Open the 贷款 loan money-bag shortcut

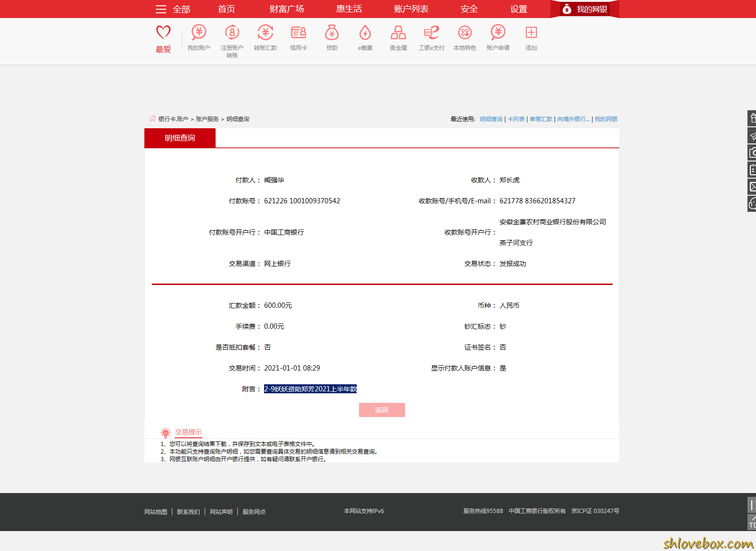[332, 32]
